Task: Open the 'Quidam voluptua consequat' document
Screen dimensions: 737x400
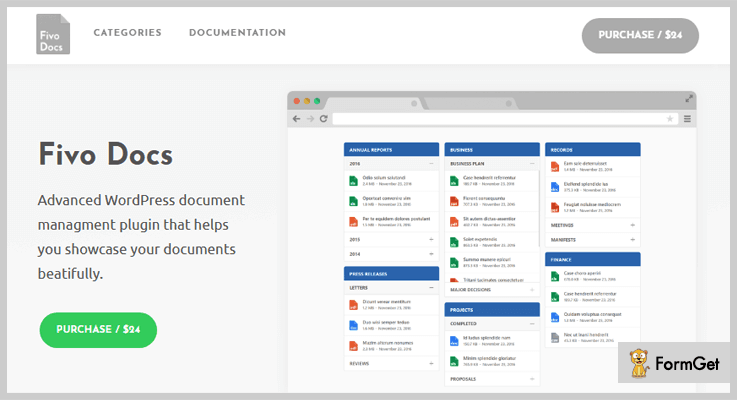Action: (593, 314)
